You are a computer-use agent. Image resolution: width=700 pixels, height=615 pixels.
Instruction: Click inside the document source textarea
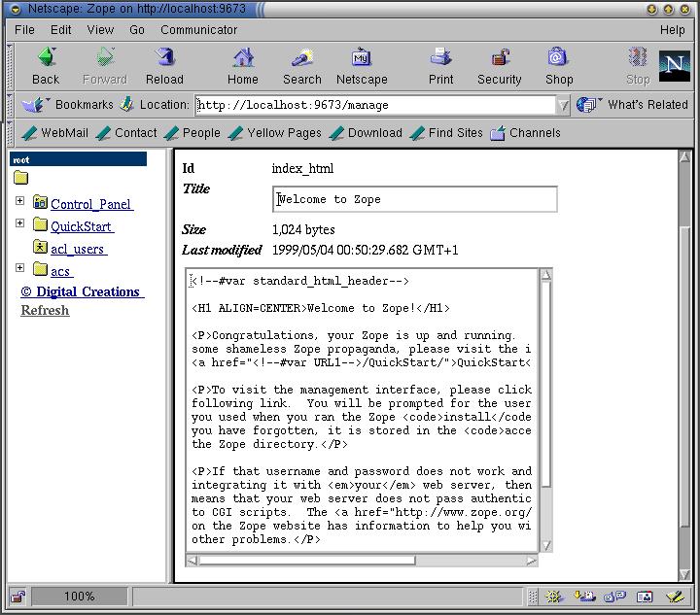coord(362,410)
